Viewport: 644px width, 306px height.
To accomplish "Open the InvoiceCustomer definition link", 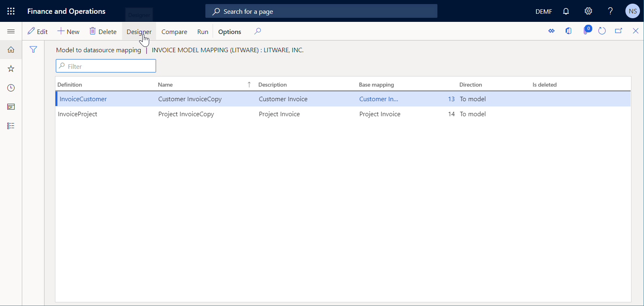I will (x=83, y=99).
